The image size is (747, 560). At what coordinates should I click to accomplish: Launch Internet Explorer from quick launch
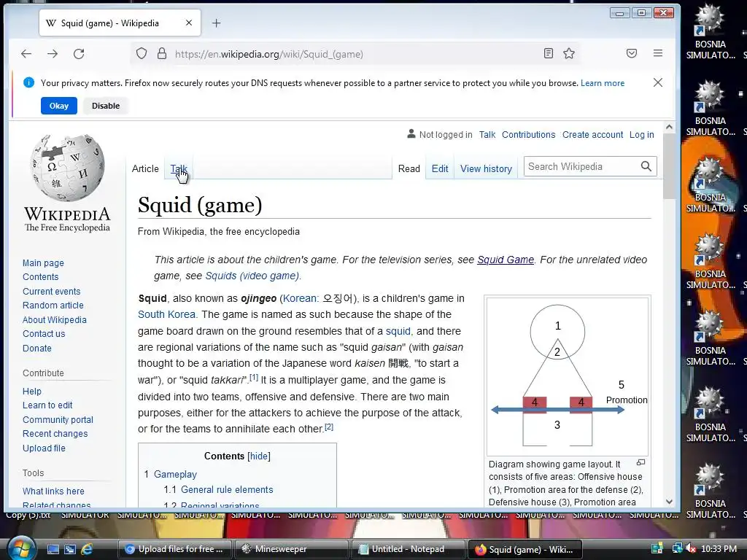pos(86,549)
